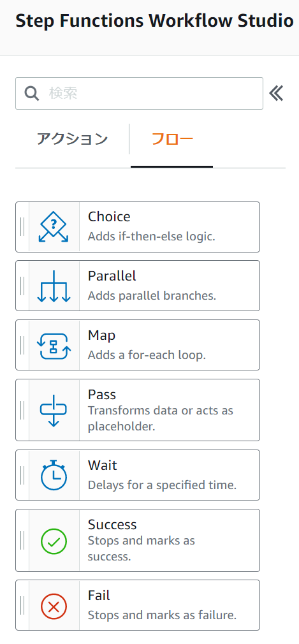Grab the drag handle on Map card
This screenshot has height=644, width=299.
22,345
